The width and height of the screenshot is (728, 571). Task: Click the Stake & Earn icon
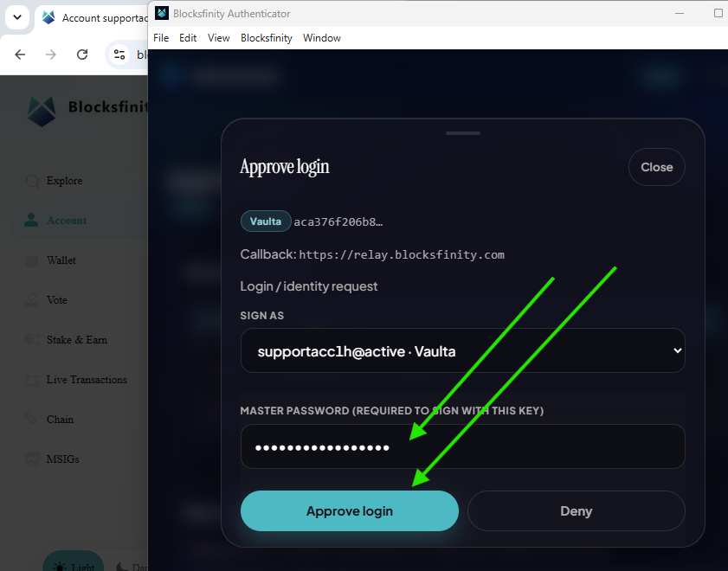(x=32, y=339)
